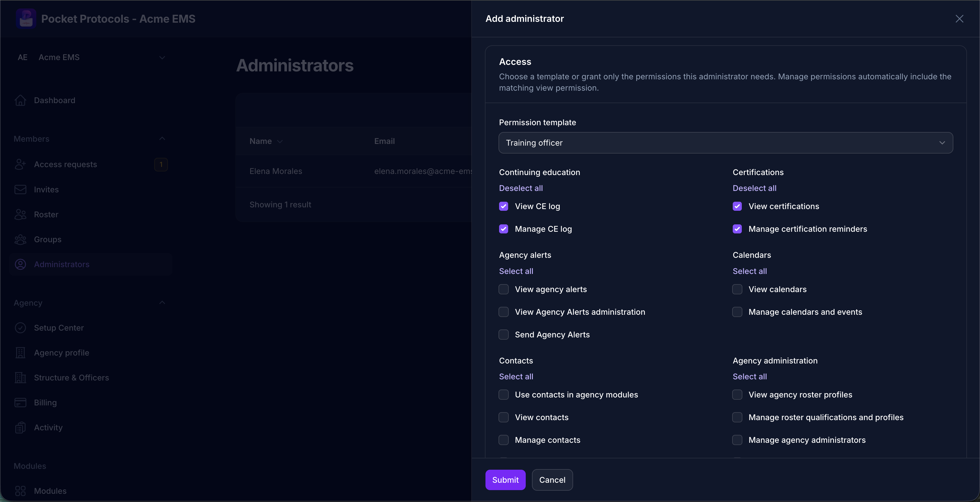Click the Agency profile building icon
Screen dimensions: 980x502
pos(20,353)
